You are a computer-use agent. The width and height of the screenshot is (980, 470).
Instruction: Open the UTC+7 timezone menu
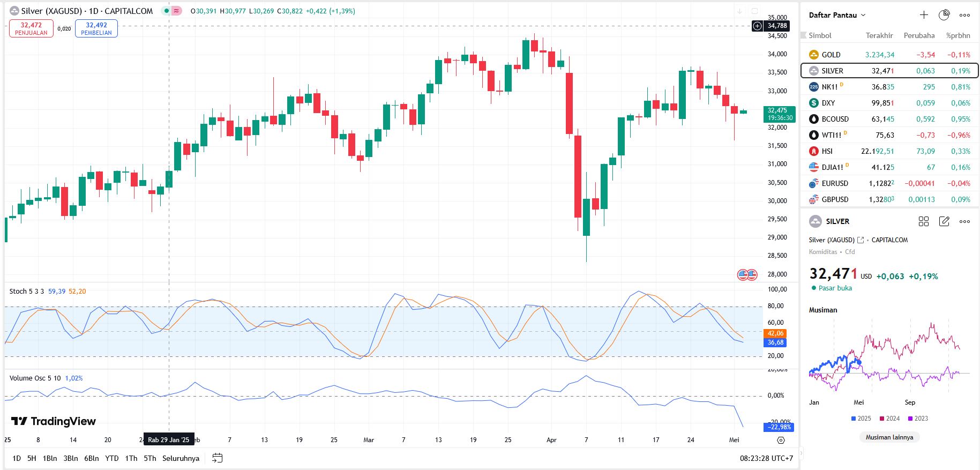766,458
